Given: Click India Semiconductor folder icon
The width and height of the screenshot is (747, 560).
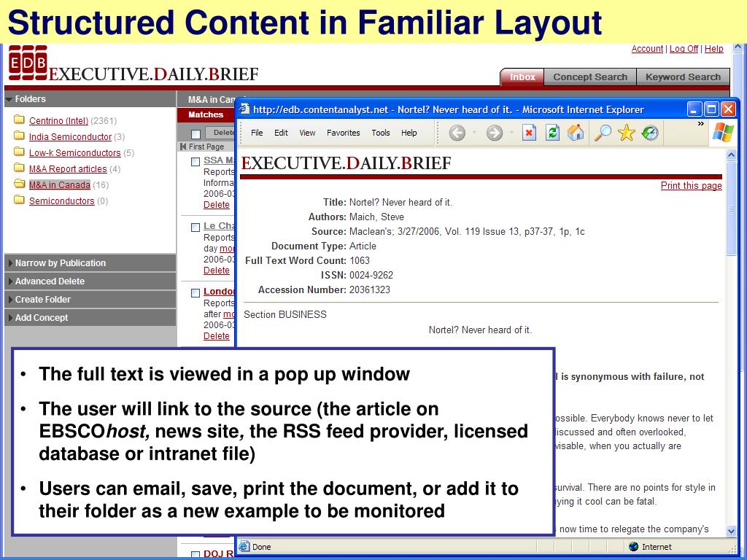Looking at the screenshot, I should (19, 136).
